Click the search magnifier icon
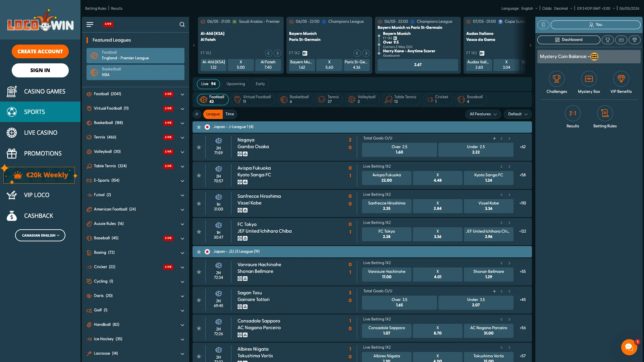644x362 pixels. click(x=182, y=24)
